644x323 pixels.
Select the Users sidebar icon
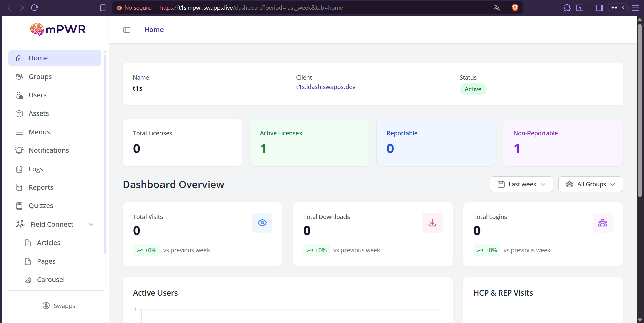click(x=20, y=95)
